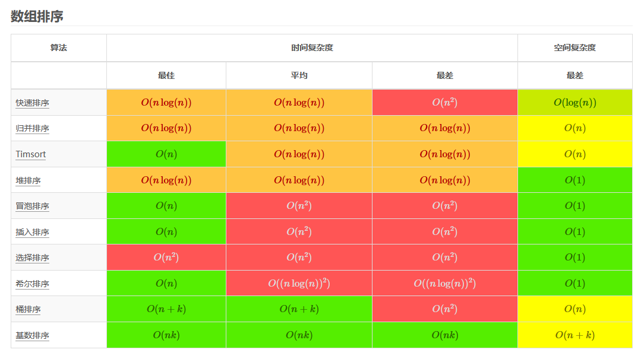Click radix sort's yellow O(n+k) space cell
This screenshot has height=359, width=644.
point(575,335)
